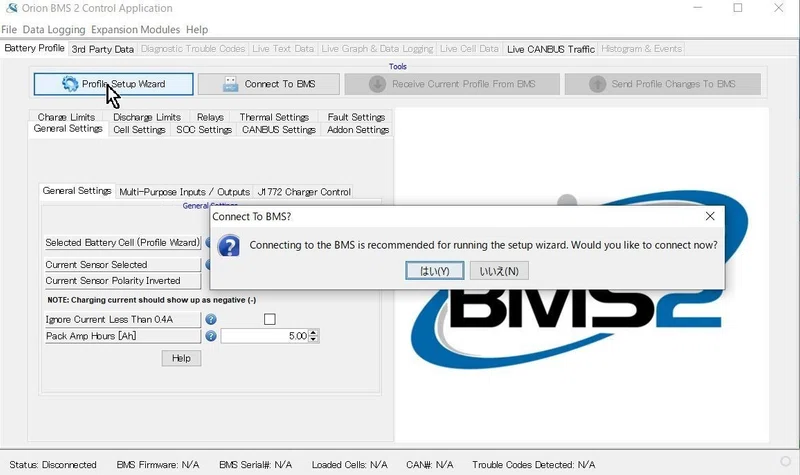This screenshot has height=475, width=800.
Task: Click Current Sensor Polarity Inverted label
Action: pyautogui.click(x=122, y=281)
